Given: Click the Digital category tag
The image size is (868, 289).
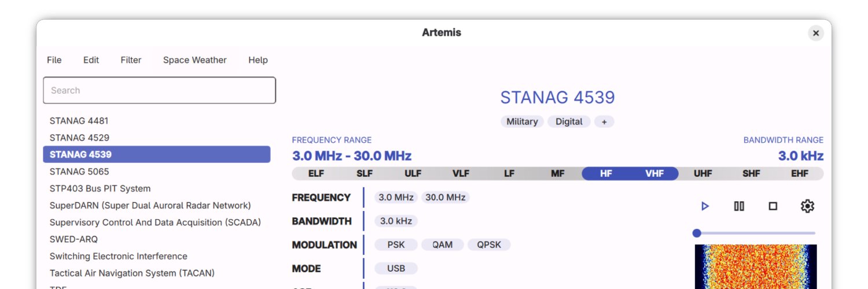Looking at the screenshot, I should 569,121.
